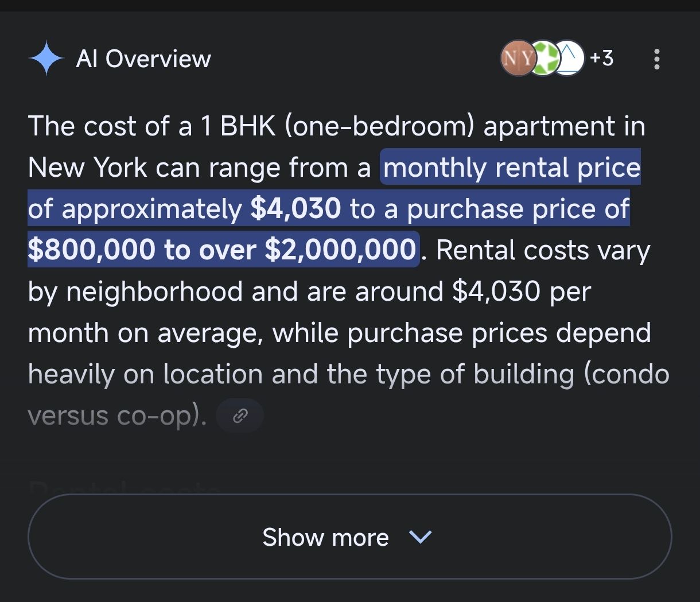The height and width of the screenshot is (602, 700).
Task: Expand the Show more chevron arrow
Action: point(420,537)
